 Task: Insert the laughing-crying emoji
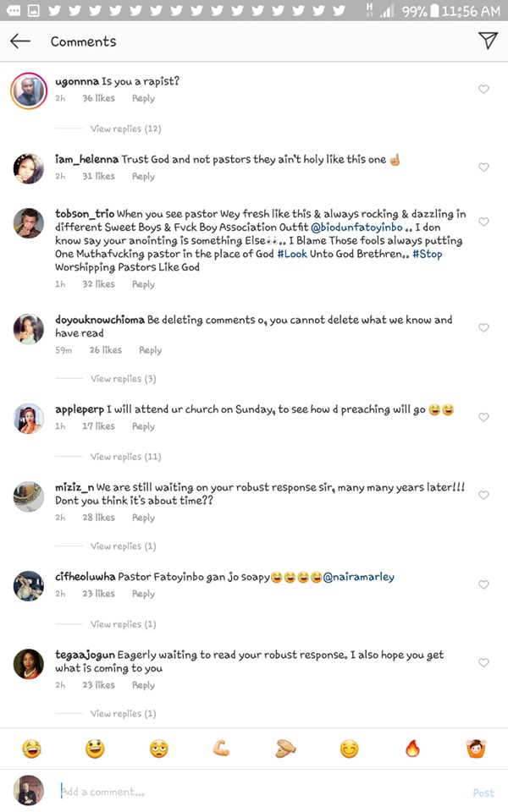pos(32,749)
